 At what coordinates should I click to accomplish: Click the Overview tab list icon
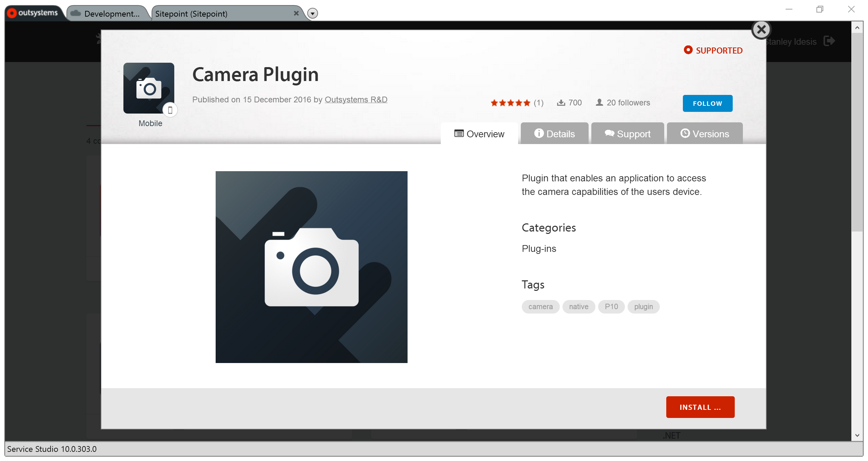tap(459, 134)
